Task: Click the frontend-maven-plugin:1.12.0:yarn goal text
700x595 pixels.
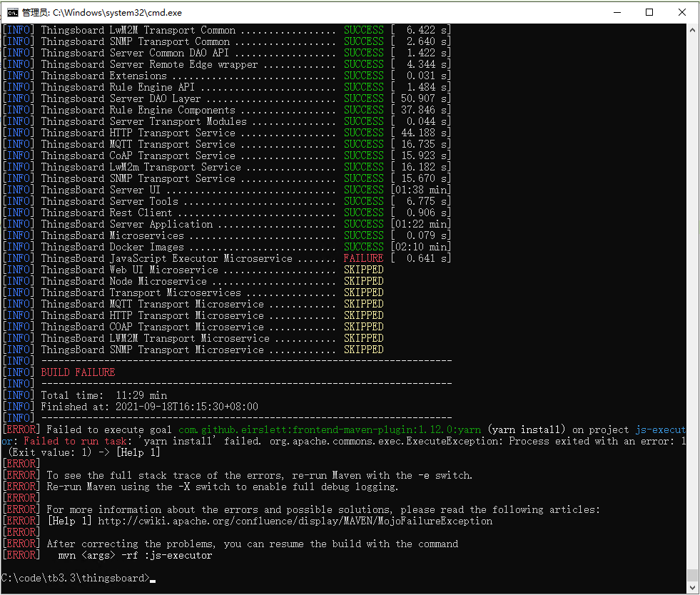Action: pyautogui.click(x=330, y=430)
